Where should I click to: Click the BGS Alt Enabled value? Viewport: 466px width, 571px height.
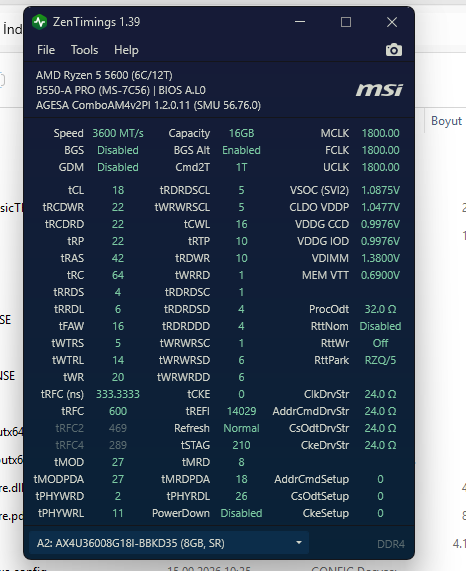click(x=241, y=150)
